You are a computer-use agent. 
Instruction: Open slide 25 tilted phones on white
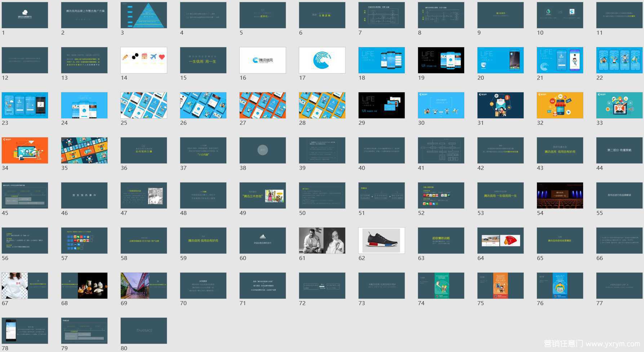pyautogui.click(x=144, y=105)
